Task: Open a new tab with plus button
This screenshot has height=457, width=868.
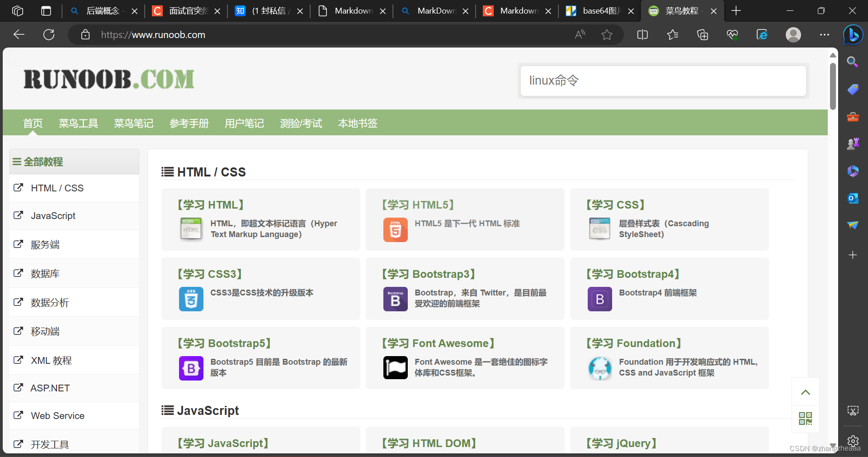Action: pyautogui.click(x=736, y=11)
